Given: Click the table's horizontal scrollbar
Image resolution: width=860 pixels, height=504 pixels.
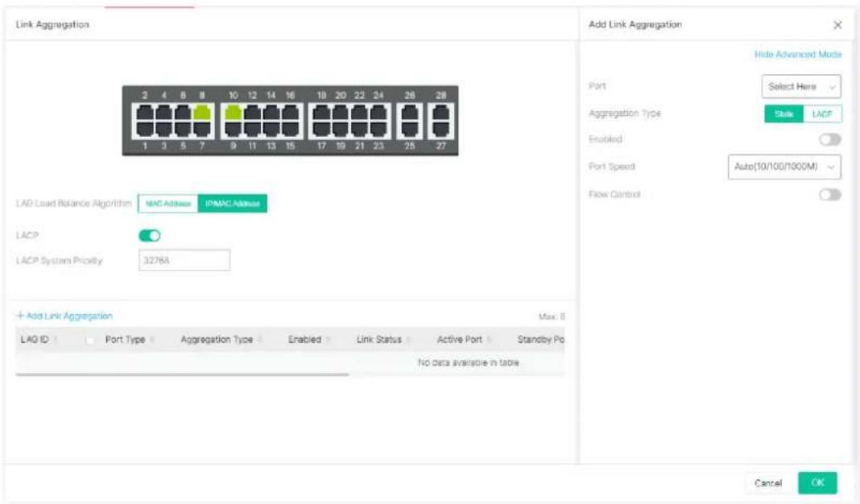Looking at the screenshot, I should pos(182,374).
